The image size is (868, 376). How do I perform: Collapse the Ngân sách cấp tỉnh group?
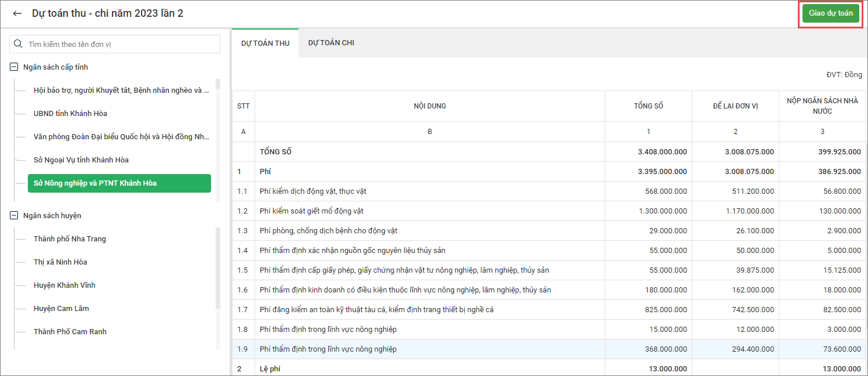pyautogui.click(x=14, y=67)
